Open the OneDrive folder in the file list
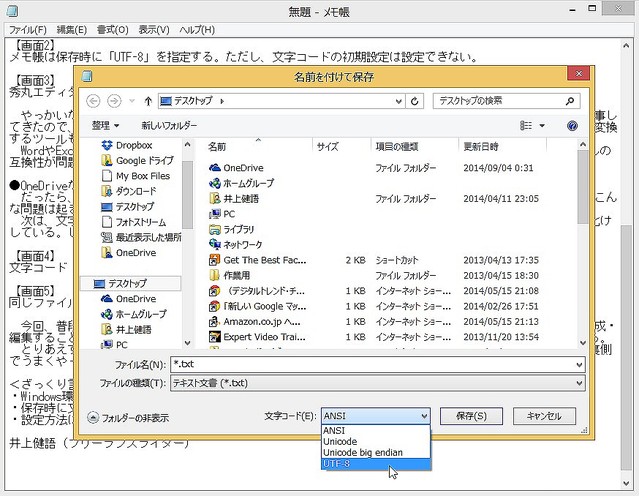 coord(243,168)
